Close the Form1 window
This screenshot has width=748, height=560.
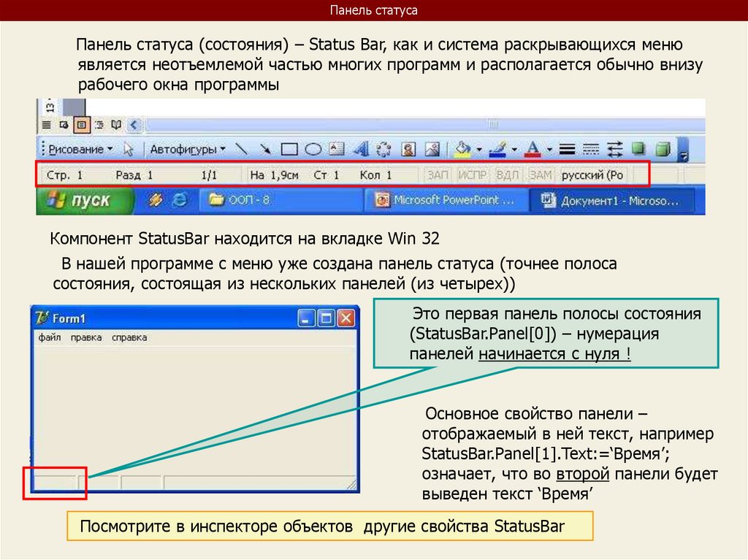pos(346,318)
